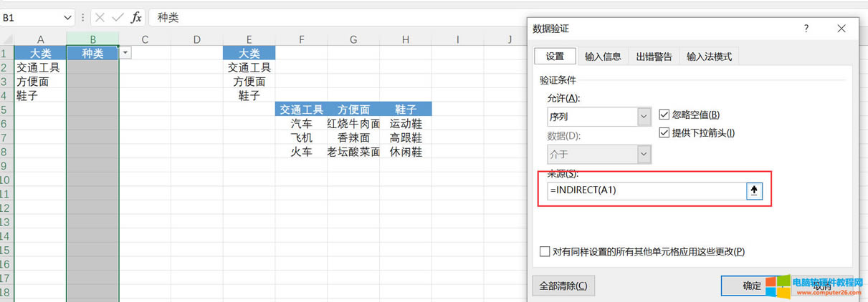This screenshot has height=302, width=868.
Task: Switch to the 出错警告 tab
Action: click(x=654, y=57)
